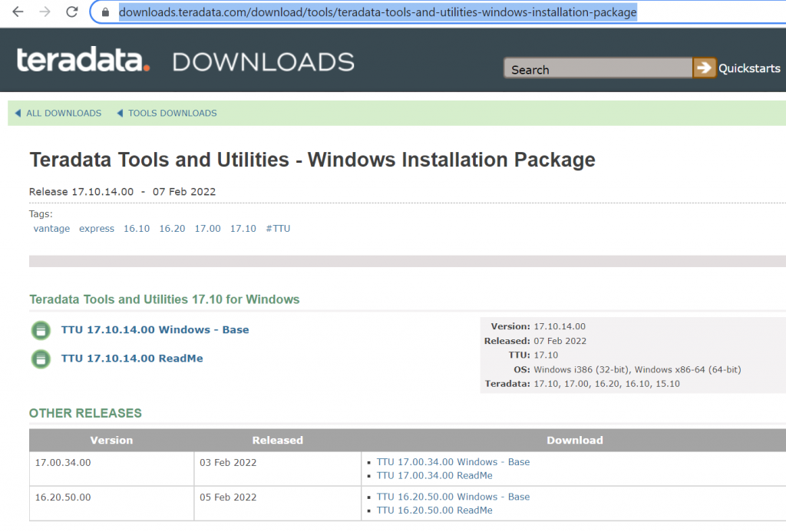
Task: Click the arrow icon before TOOLS DOWNLOADS
Action: [x=120, y=113]
